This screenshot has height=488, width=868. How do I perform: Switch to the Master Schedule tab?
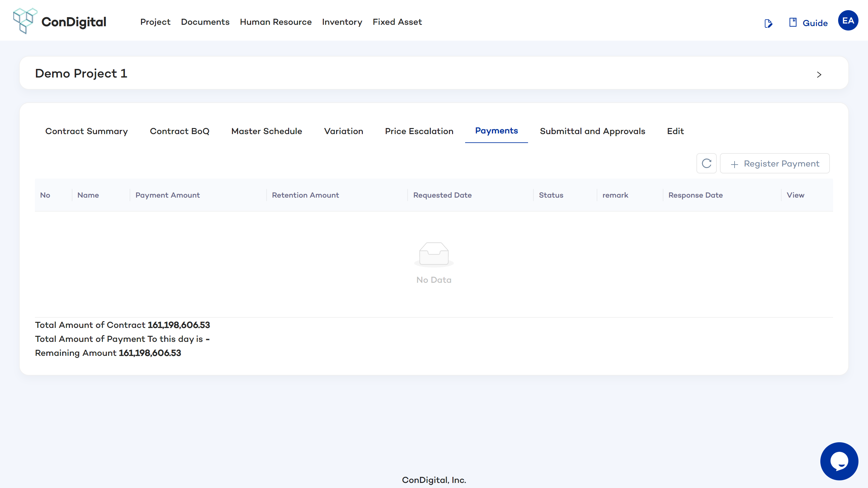tap(267, 131)
